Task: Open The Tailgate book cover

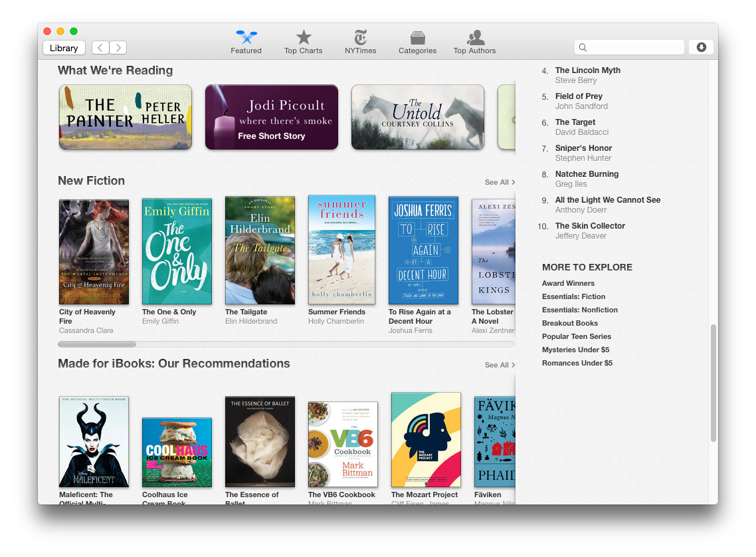Action: coord(260,251)
